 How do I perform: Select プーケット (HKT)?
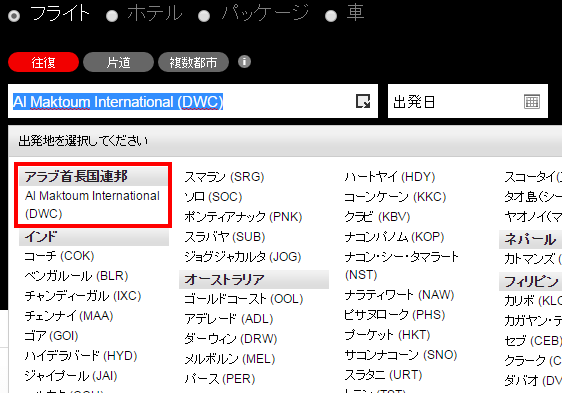pos(387,335)
